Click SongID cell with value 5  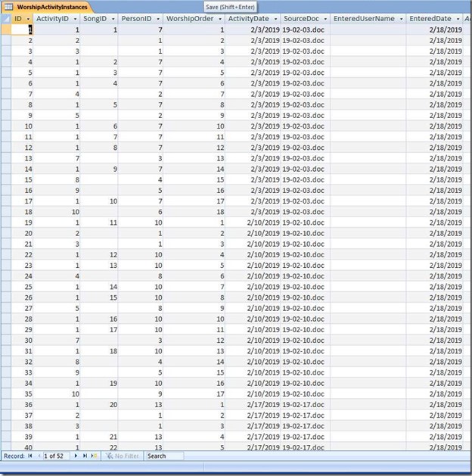(99, 104)
